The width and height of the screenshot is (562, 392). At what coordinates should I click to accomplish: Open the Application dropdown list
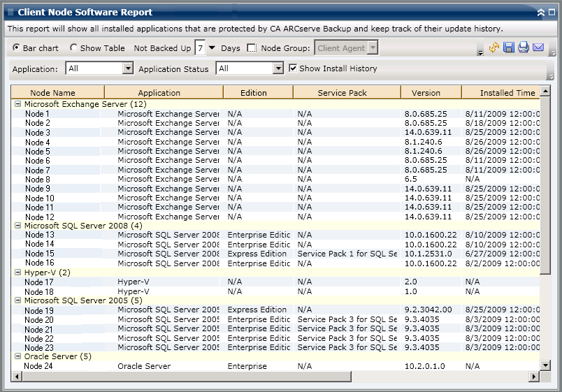[x=127, y=68]
